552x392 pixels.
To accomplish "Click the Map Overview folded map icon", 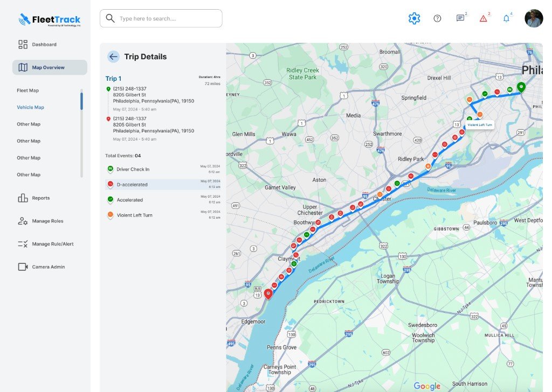I will pyautogui.click(x=23, y=67).
